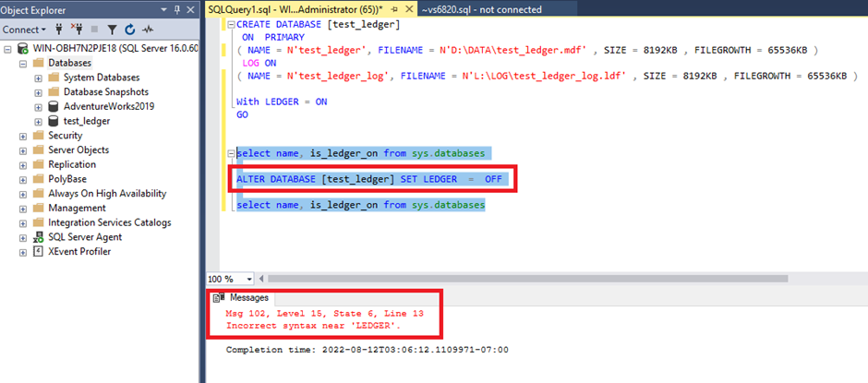Expand the Database Snapshots node
Screen dimensions: 868x383
coord(38,92)
